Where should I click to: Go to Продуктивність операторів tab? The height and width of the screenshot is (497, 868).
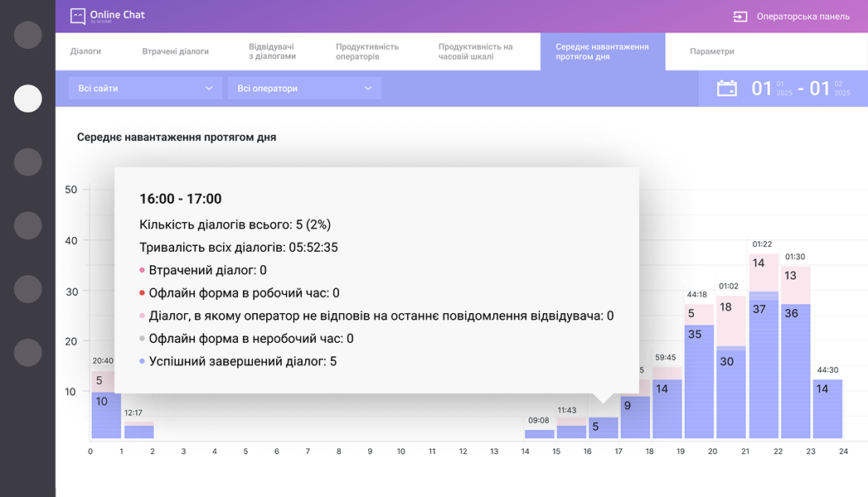[367, 51]
